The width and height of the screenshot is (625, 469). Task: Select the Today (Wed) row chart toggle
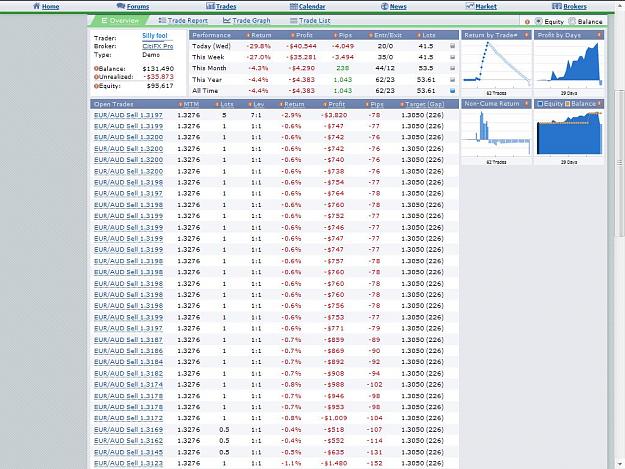click(452, 46)
